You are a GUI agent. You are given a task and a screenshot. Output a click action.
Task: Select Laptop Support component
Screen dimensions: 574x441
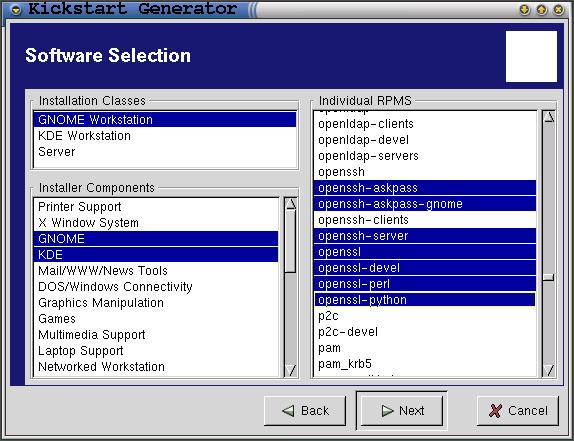tap(156, 351)
